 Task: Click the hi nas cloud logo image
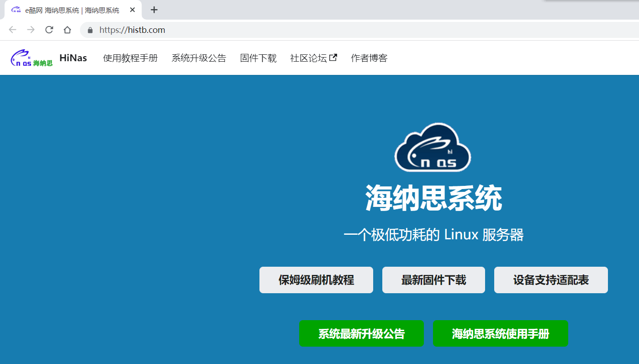click(433, 147)
